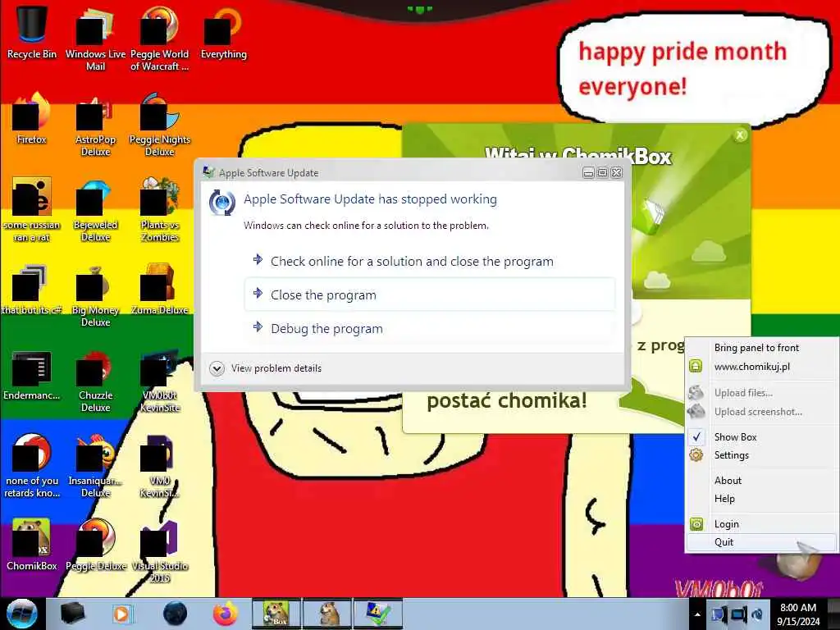
Task: Expand View problem details
Action: pos(266,368)
